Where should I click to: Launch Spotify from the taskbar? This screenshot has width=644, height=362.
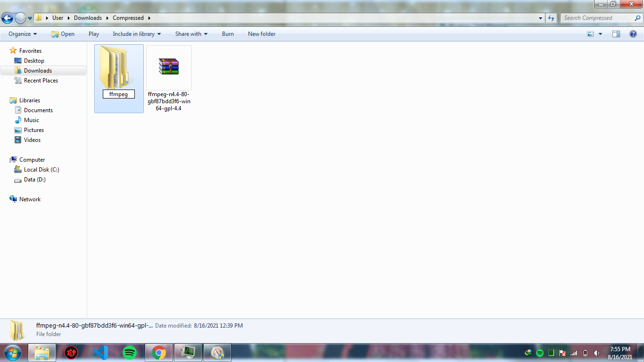coord(130,353)
